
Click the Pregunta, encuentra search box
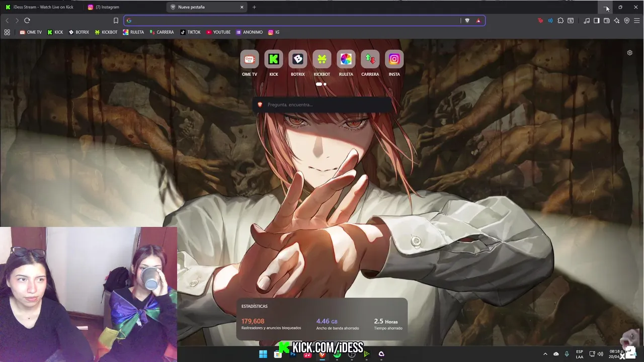[x=322, y=105]
